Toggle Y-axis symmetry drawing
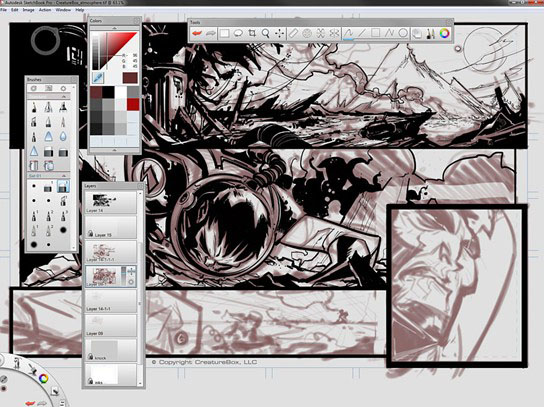 321,33
